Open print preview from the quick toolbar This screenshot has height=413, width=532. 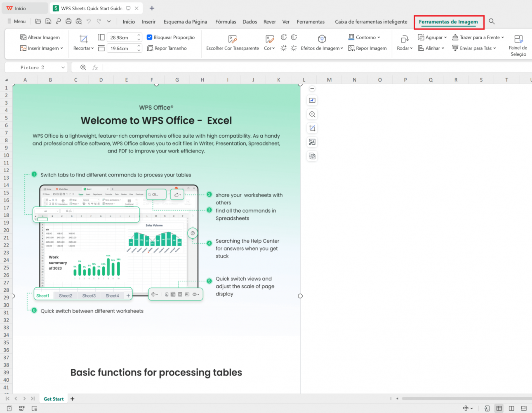click(78, 21)
